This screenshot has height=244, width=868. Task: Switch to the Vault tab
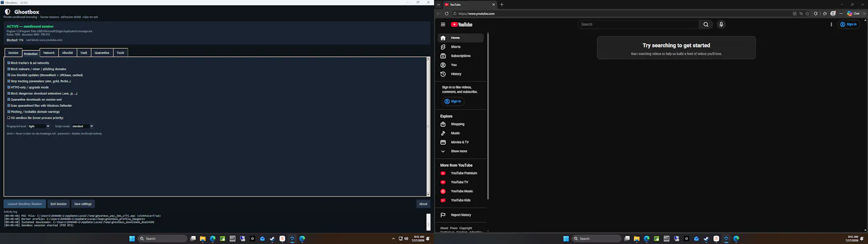(x=84, y=53)
